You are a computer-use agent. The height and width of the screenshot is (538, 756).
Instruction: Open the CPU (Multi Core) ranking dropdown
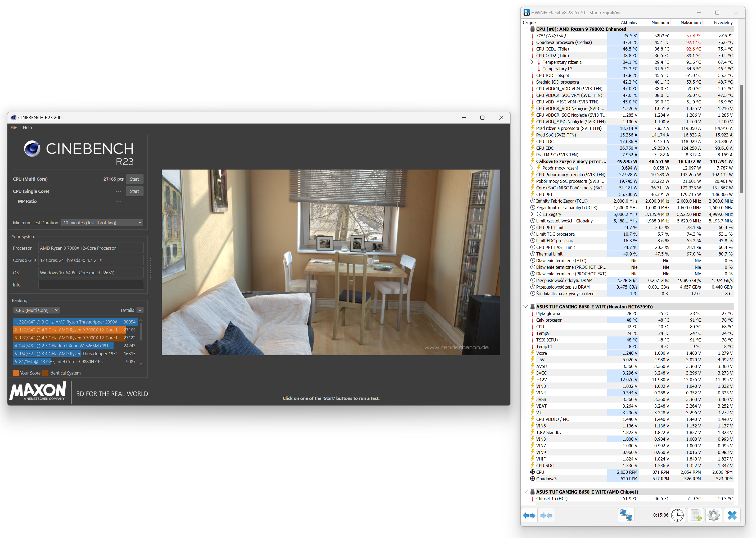pos(37,310)
